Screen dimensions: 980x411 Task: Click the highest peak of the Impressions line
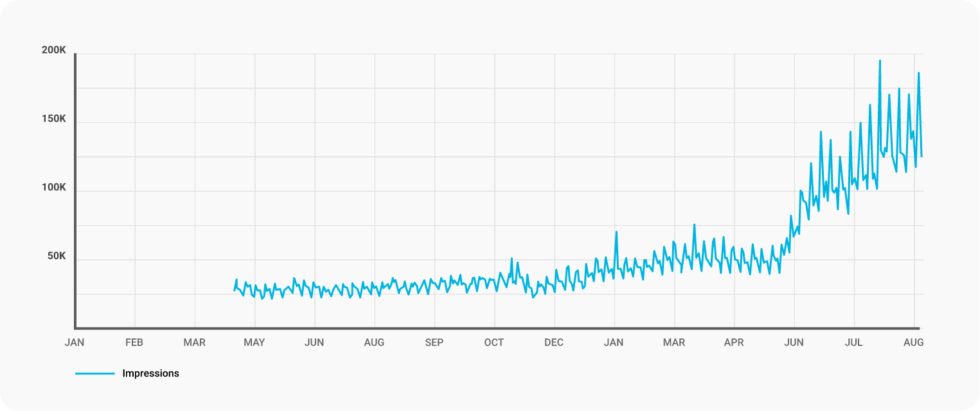880,61
